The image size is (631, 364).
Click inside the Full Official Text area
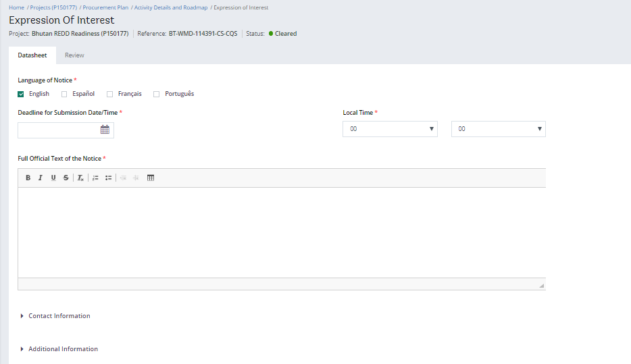click(281, 232)
